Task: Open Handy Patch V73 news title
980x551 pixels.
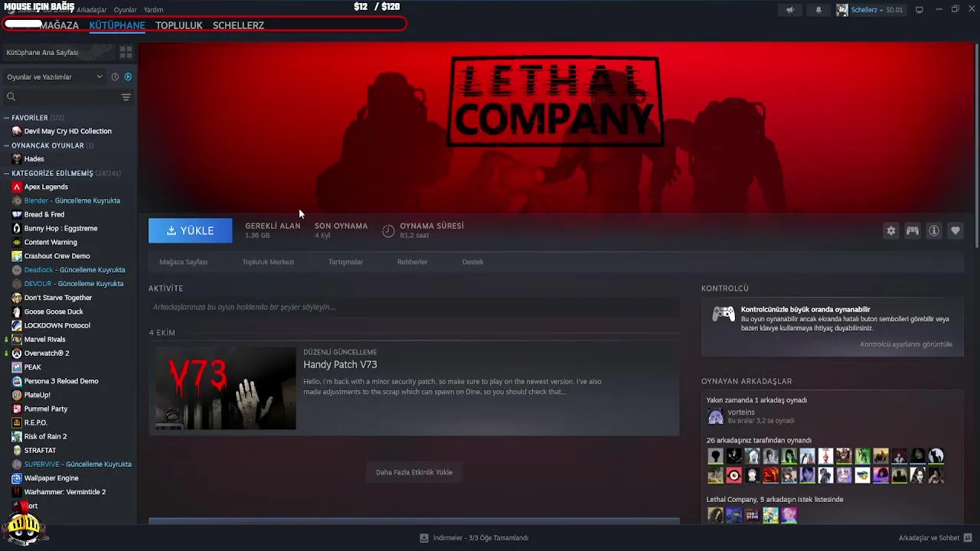Action: [340, 364]
